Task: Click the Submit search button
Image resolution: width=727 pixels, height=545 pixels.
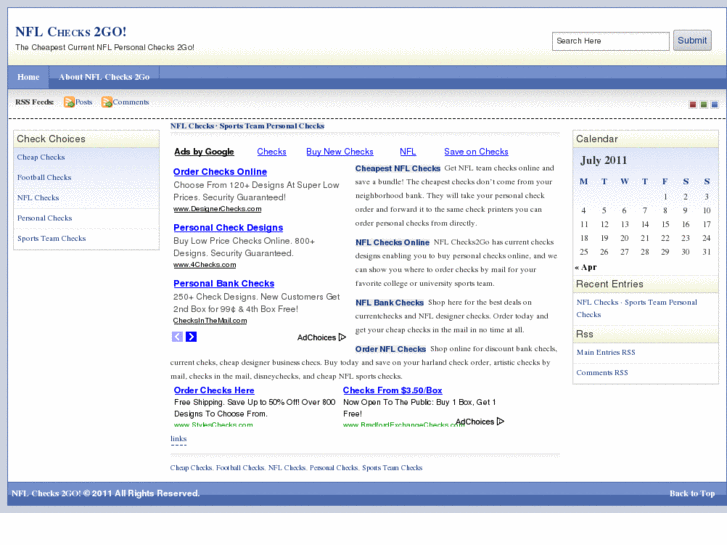Action: 692,40
